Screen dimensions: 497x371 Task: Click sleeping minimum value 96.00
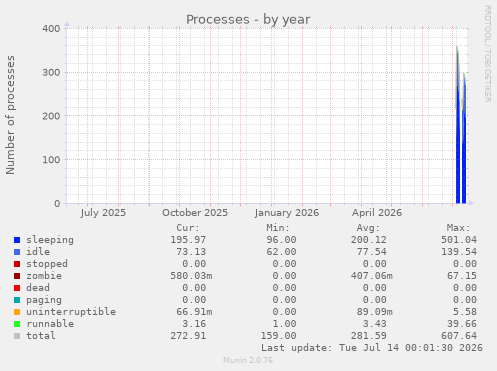pyautogui.click(x=281, y=240)
